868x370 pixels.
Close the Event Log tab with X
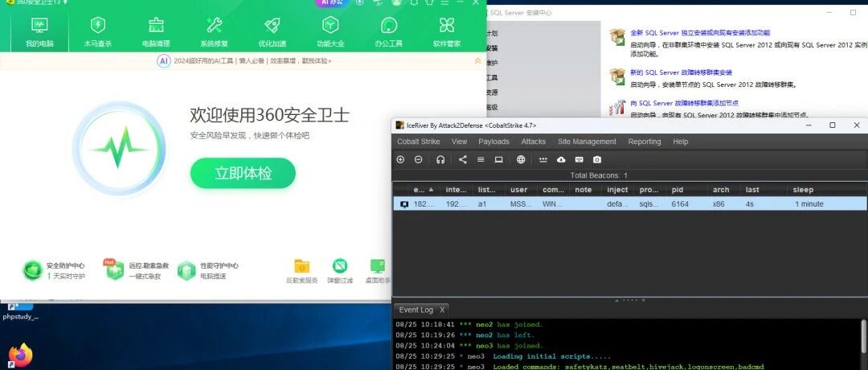[442, 310]
